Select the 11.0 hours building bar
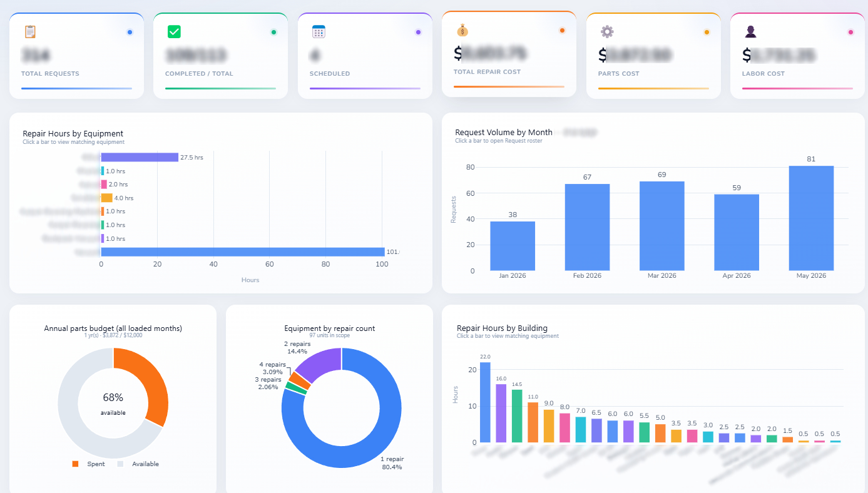Image resolution: width=868 pixels, height=493 pixels. tap(533, 422)
